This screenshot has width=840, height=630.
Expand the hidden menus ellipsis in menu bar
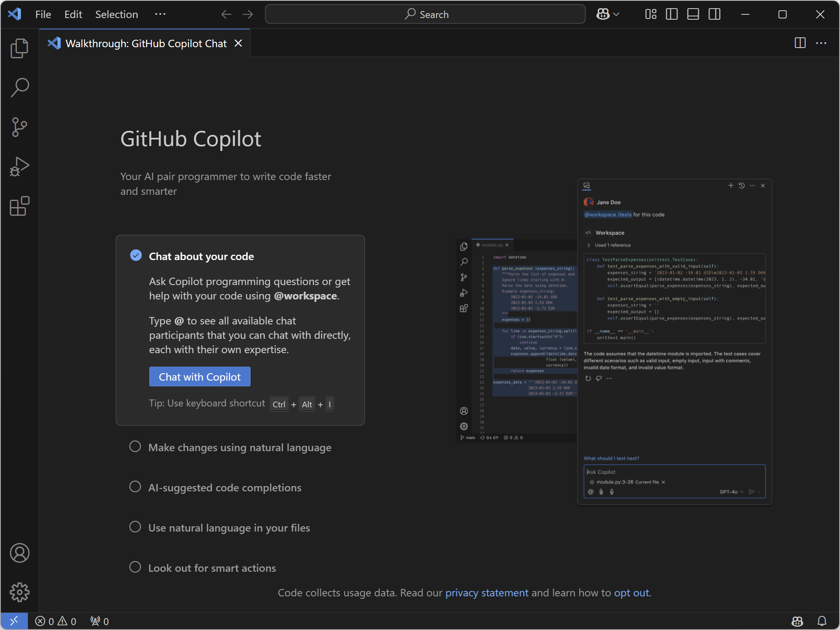tap(160, 14)
